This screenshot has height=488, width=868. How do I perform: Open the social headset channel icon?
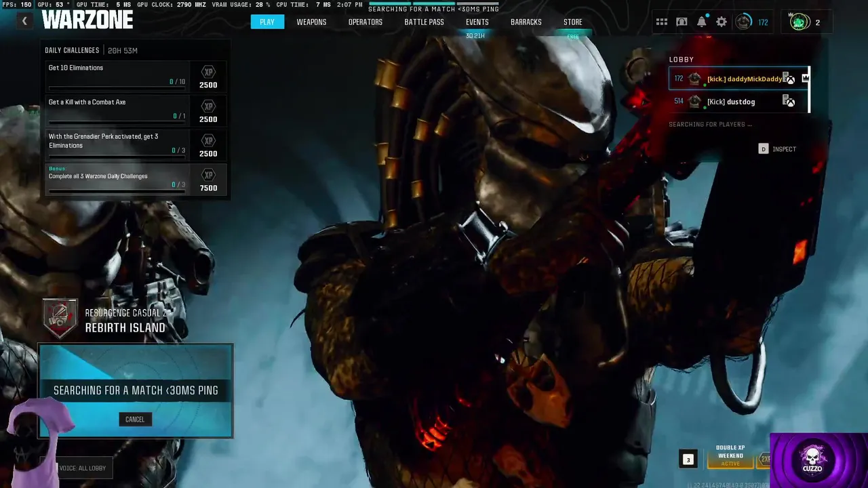(682, 22)
